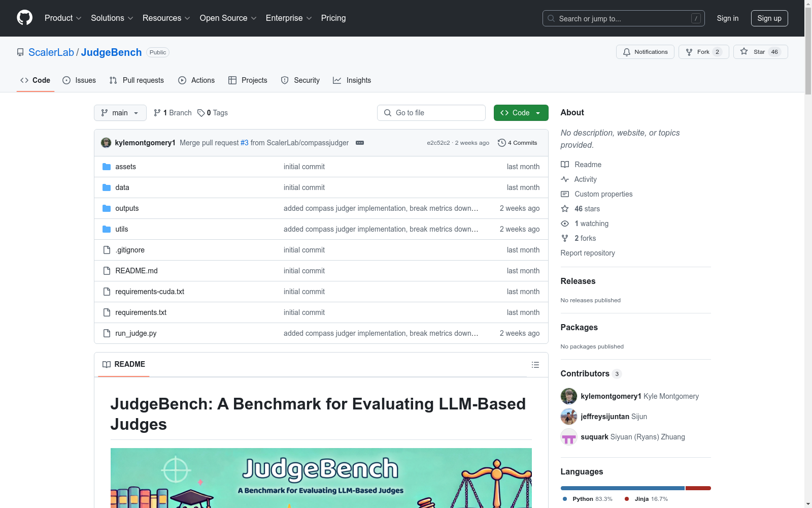Open the Enterprise dropdown menu

click(289, 18)
